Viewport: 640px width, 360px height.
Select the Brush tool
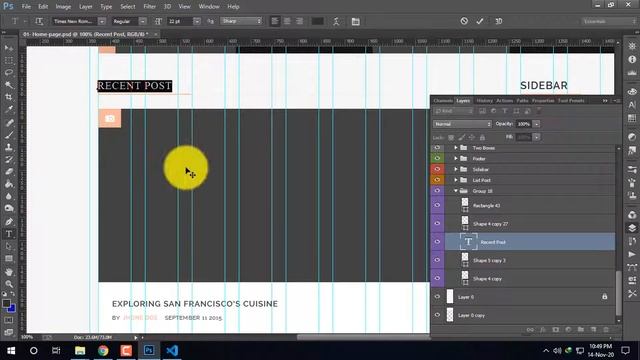click(x=9, y=135)
